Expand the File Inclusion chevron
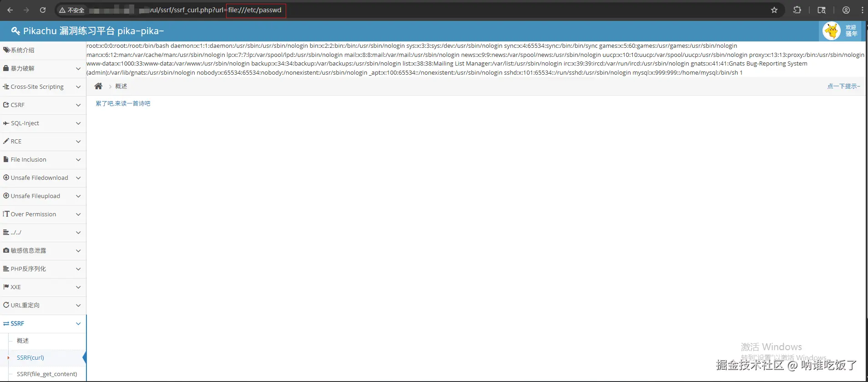This screenshot has height=382, width=868. 78,160
